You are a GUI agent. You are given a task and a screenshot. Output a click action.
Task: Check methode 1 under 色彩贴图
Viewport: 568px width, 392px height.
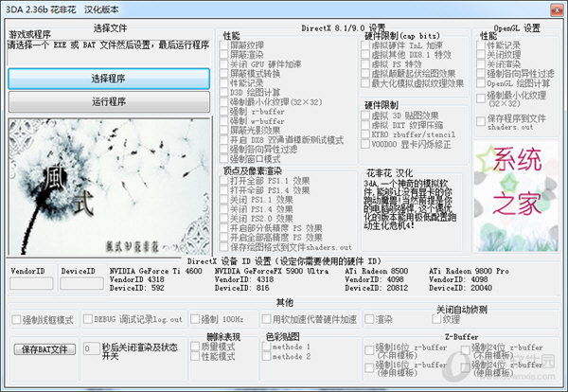tap(267, 347)
